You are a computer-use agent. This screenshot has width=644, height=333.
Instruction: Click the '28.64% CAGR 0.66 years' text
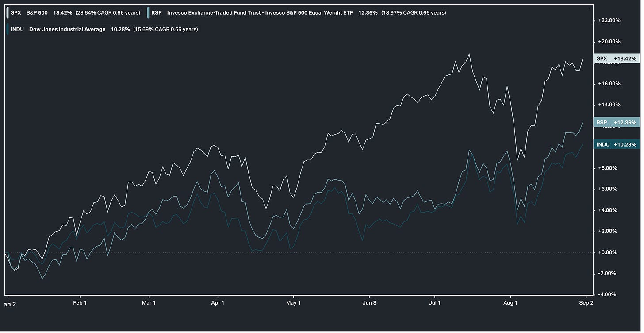(x=108, y=13)
